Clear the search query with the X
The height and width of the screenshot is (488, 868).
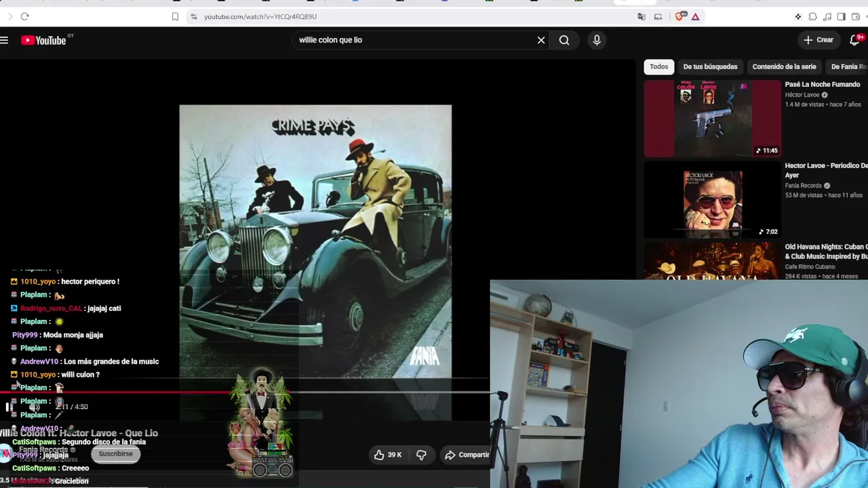click(x=541, y=40)
